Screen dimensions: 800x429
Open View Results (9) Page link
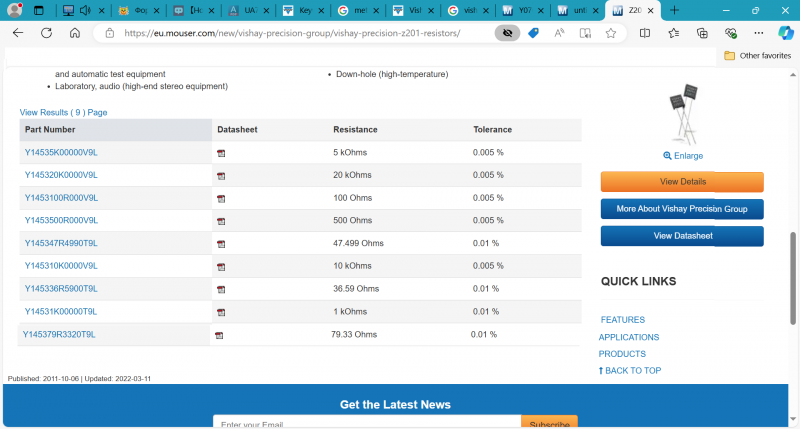point(63,112)
